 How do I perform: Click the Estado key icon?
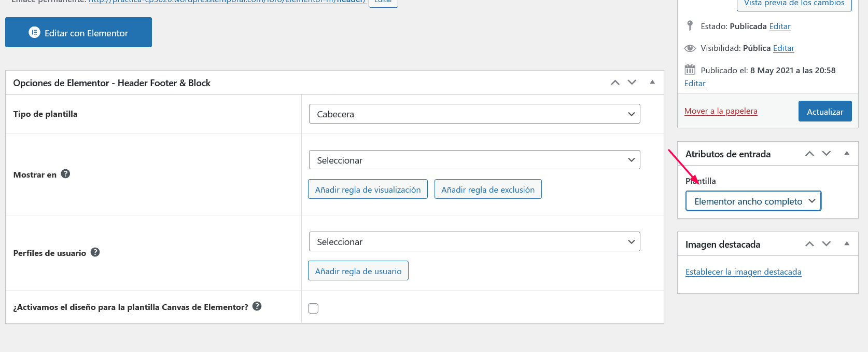690,25
